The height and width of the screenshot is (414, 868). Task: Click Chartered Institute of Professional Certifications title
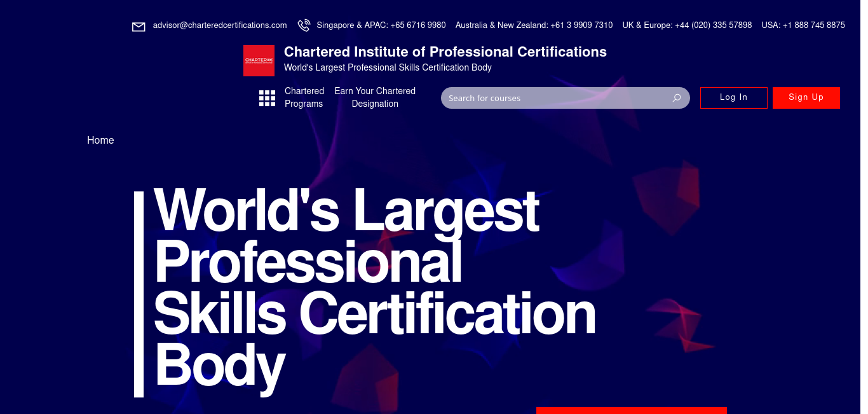coord(445,52)
